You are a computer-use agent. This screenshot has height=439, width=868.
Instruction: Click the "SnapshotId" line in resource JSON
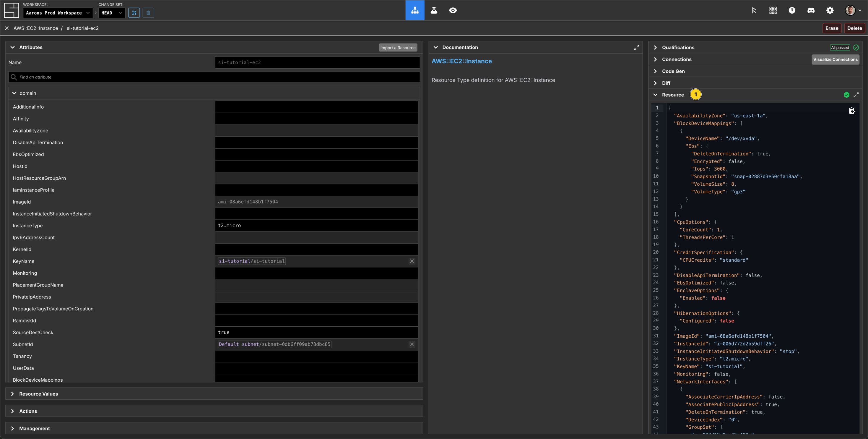coord(746,177)
